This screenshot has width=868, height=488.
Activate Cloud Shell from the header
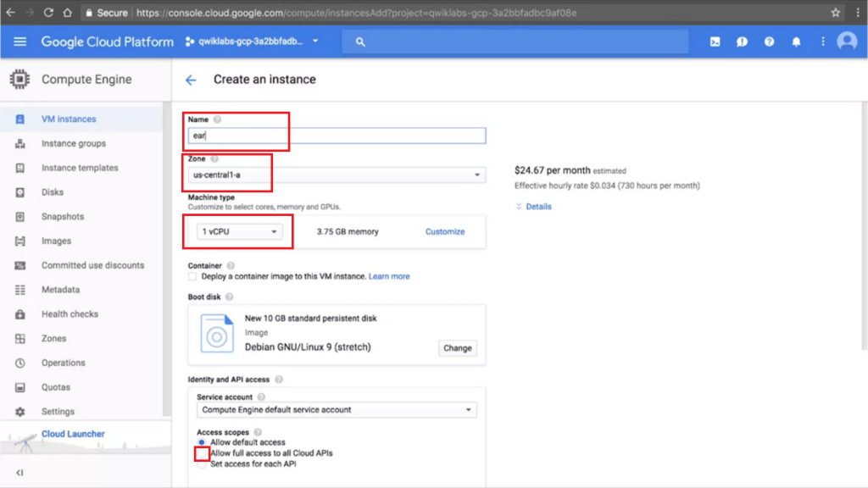(715, 42)
